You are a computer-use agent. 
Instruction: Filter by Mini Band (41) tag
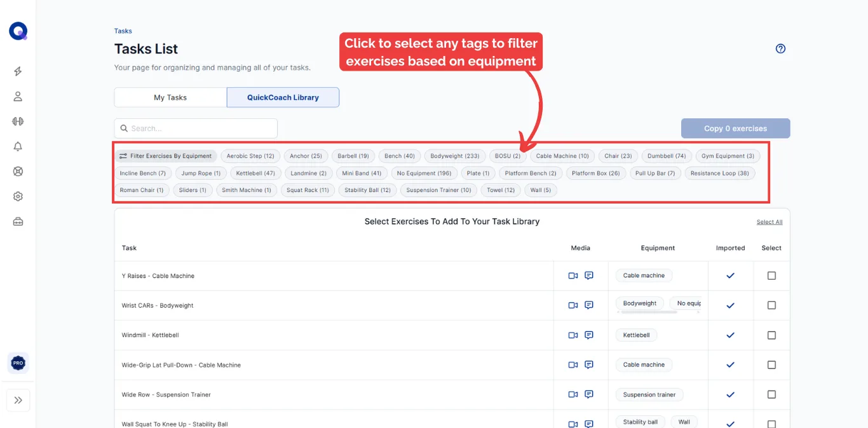(362, 173)
